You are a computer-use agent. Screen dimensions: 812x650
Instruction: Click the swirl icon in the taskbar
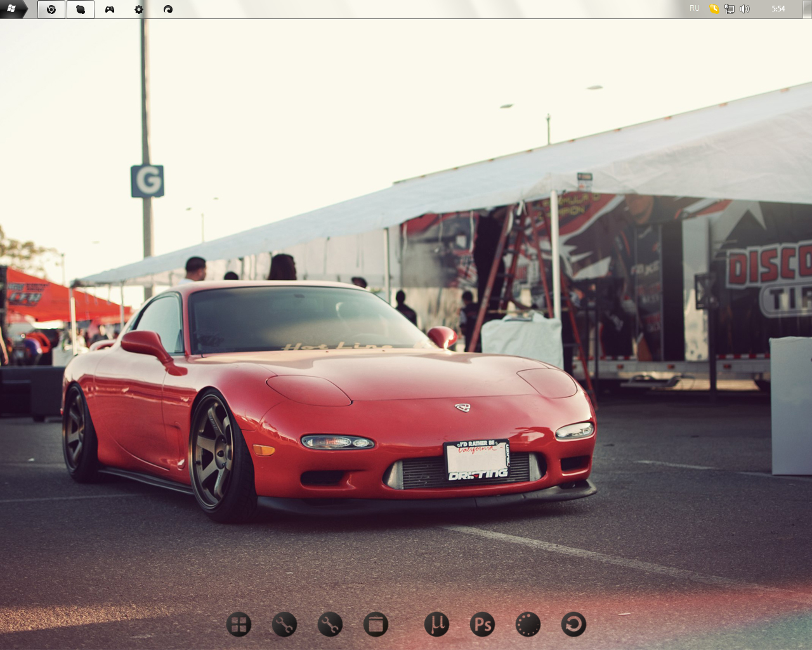(x=168, y=10)
